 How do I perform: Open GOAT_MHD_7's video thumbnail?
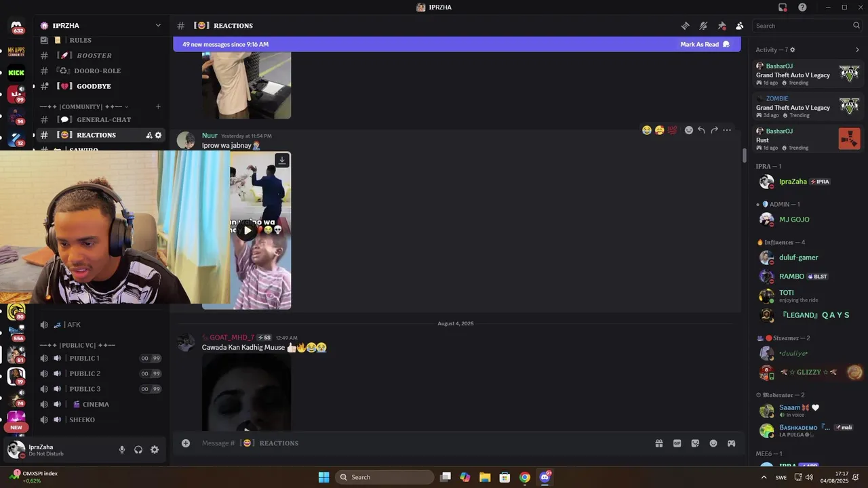click(246, 392)
